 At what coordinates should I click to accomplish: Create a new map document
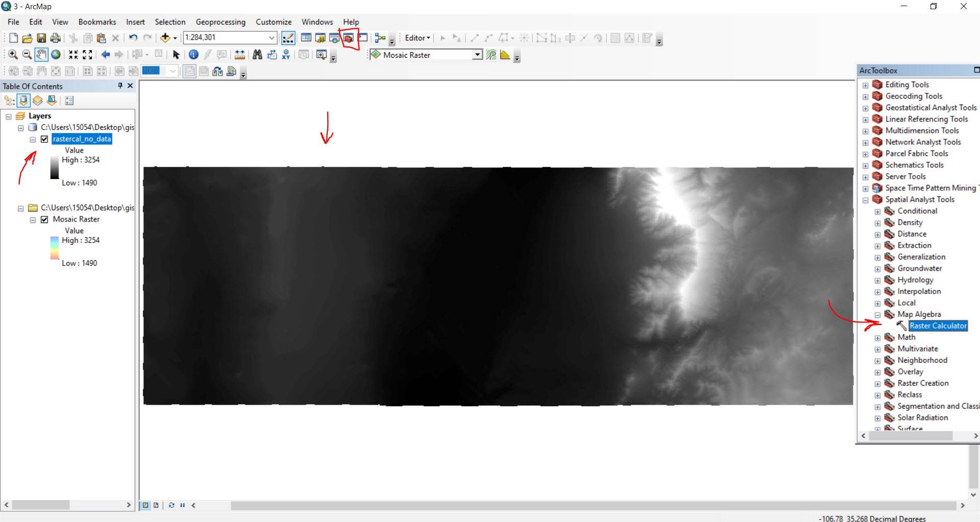tap(13, 38)
